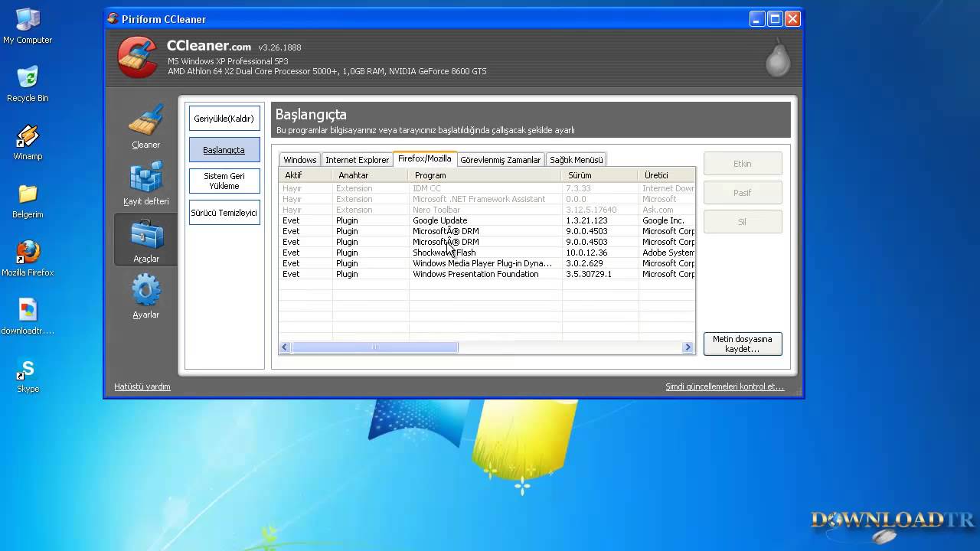
Task: Click the Geriyükle(Kaldır) button
Action: coord(224,119)
